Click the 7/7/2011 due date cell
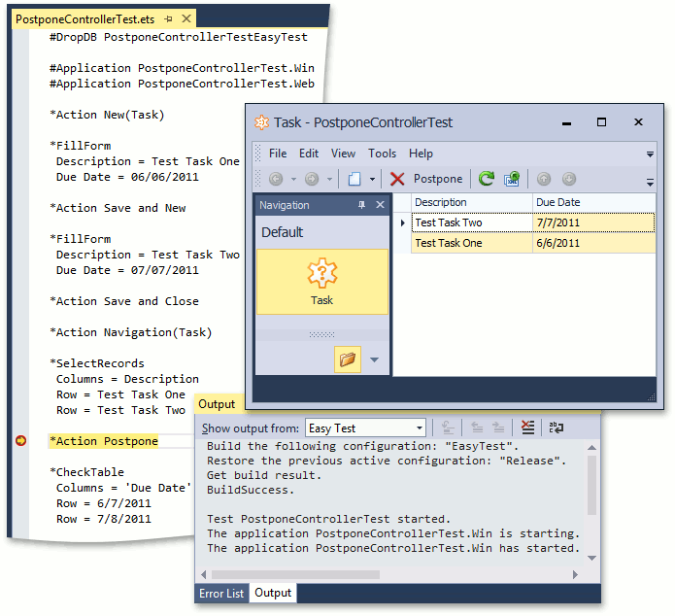Screen dimensions: 675x616 pyautogui.click(x=594, y=222)
